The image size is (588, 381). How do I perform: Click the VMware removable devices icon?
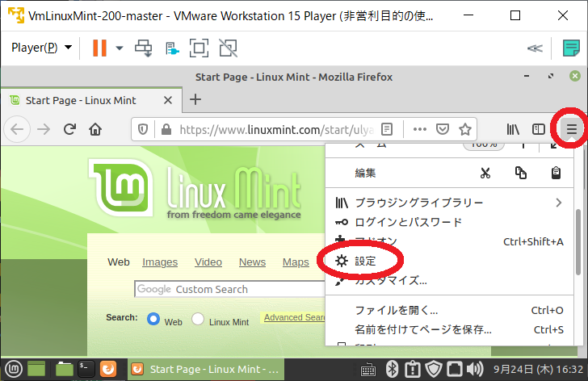click(172, 48)
